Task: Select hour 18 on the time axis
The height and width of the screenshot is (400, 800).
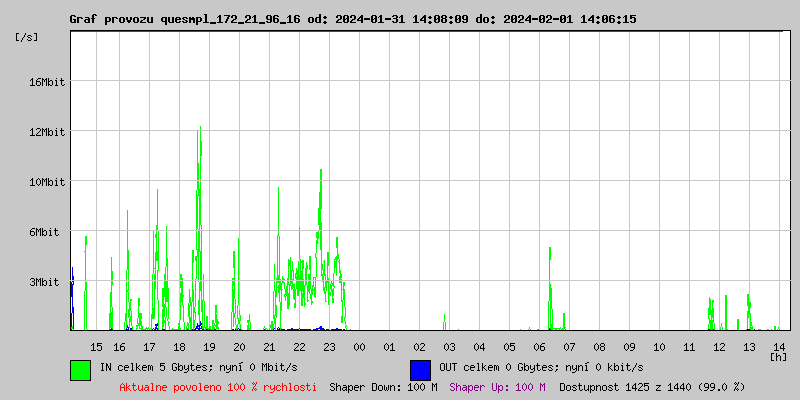Action: coord(179,346)
